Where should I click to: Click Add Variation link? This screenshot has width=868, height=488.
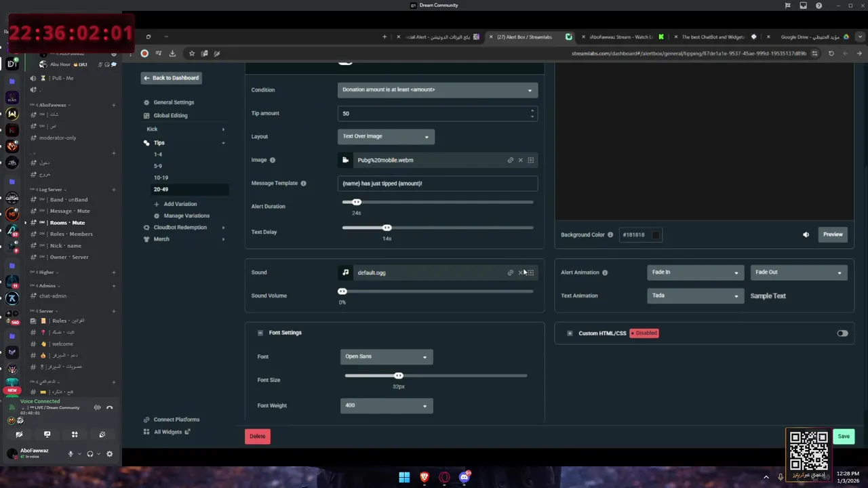180,204
